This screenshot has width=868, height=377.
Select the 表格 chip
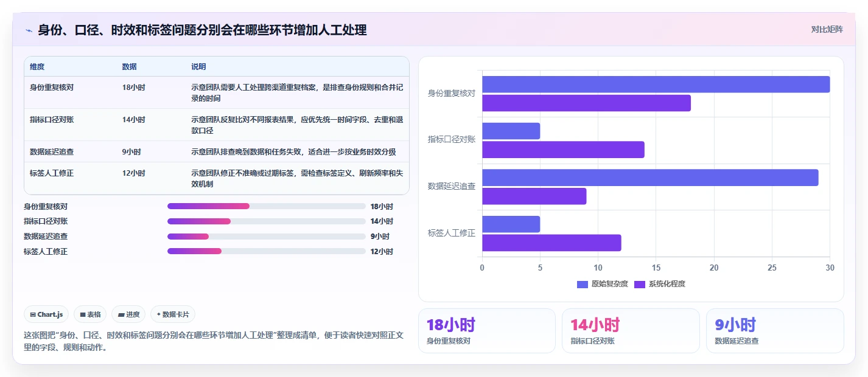[x=90, y=314]
